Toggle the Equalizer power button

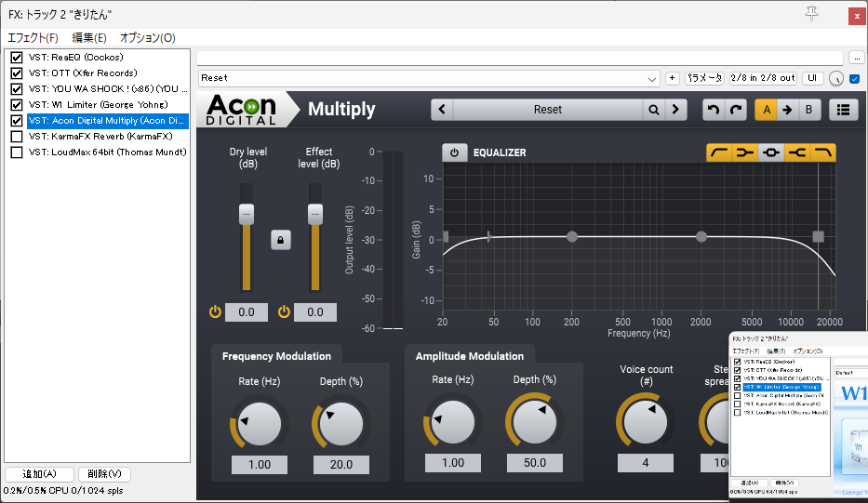coord(454,152)
